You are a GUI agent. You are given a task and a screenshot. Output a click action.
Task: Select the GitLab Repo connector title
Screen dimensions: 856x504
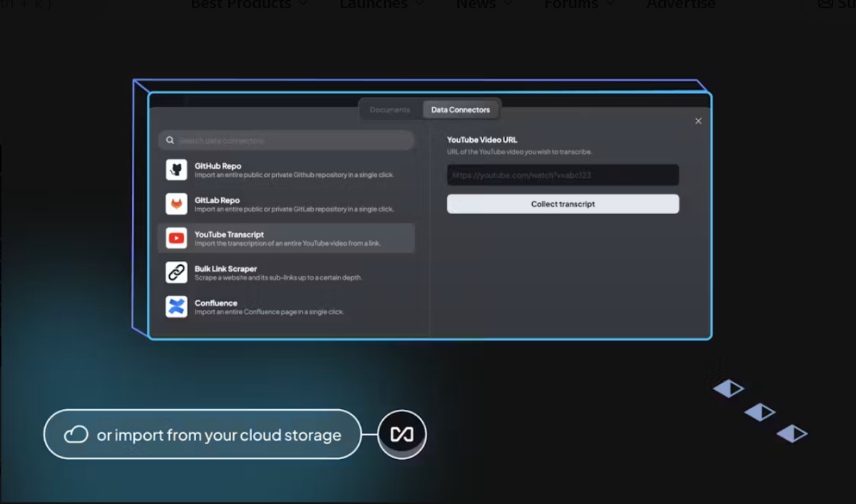pyautogui.click(x=217, y=200)
